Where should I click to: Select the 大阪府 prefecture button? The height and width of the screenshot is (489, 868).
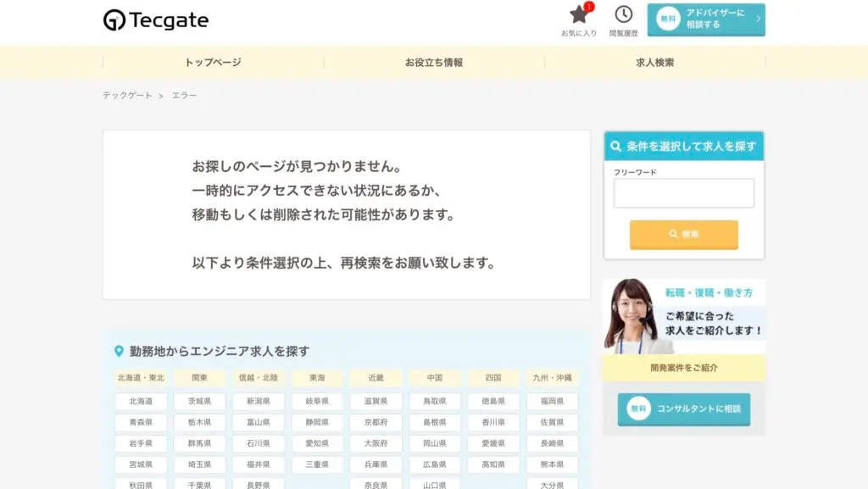tap(376, 443)
